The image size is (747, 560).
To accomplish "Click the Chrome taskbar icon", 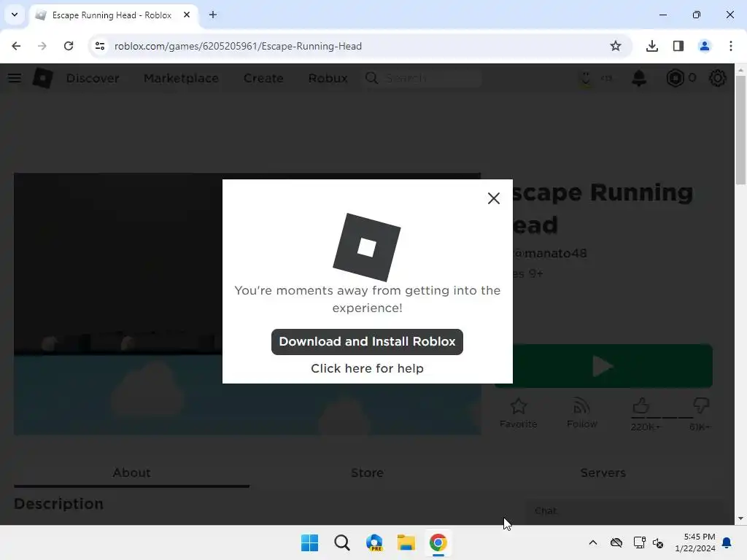I will [438, 542].
